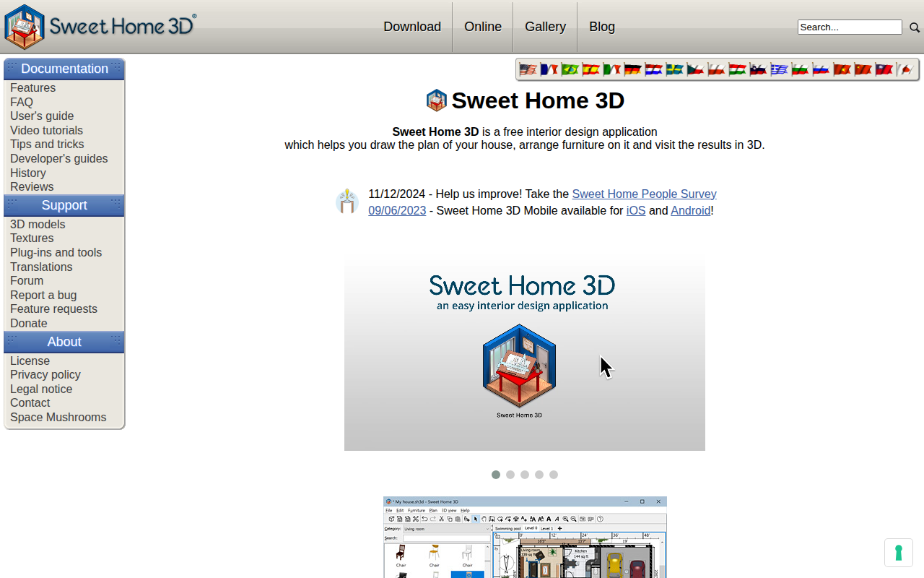Viewport: 924px width, 578px height.
Task: Open the User's guide sidebar link
Action: point(42,116)
